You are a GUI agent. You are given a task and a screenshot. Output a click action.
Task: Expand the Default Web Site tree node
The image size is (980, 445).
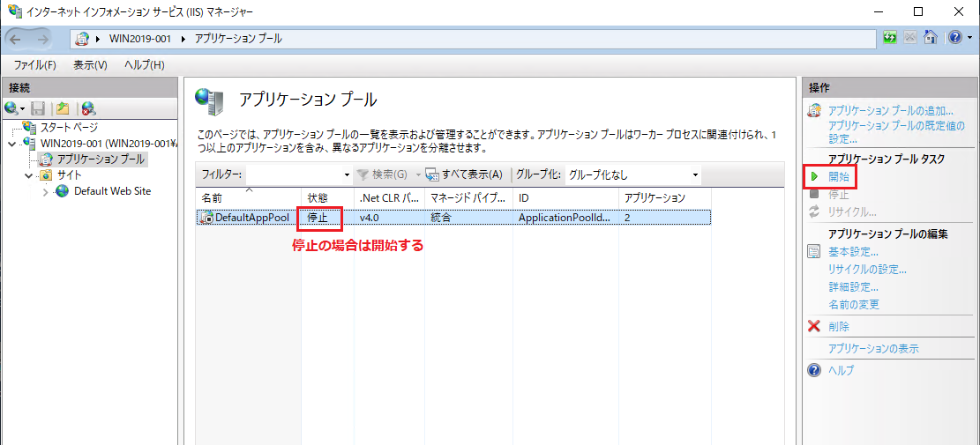(x=46, y=192)
